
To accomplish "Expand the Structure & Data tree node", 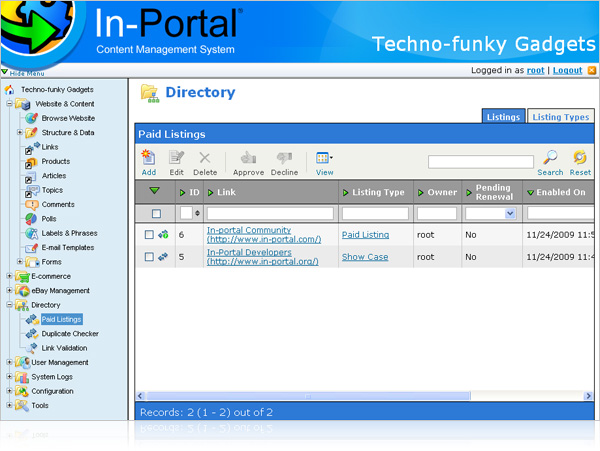I will tap(20, 132).
